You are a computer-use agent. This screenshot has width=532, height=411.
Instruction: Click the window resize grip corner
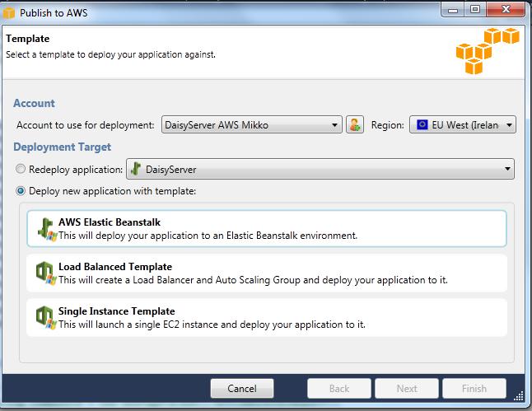click(x=519, y=396)
